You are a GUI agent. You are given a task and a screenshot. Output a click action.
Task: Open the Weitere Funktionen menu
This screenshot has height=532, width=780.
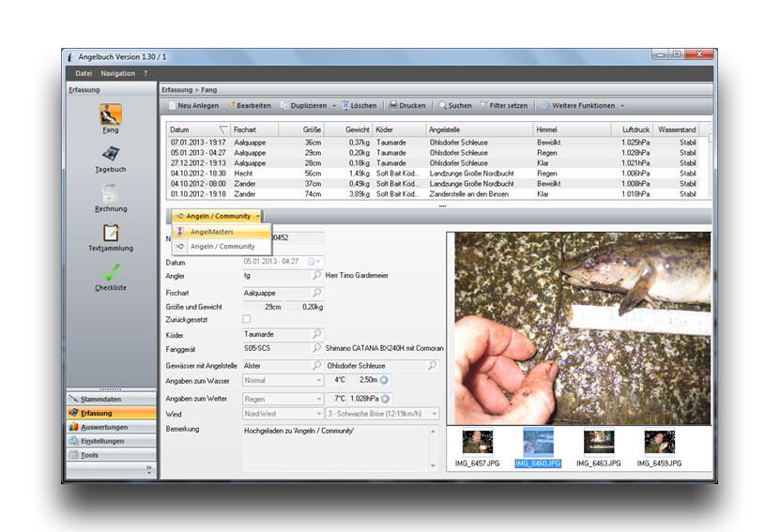pyautogui.click(x=583, y=105)
